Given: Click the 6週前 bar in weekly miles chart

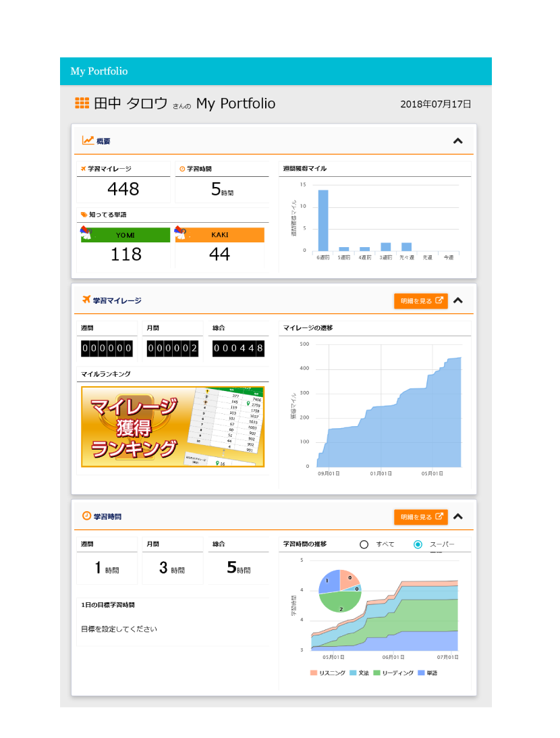Looking at the screenshot, I should click(x=323, y=220).
